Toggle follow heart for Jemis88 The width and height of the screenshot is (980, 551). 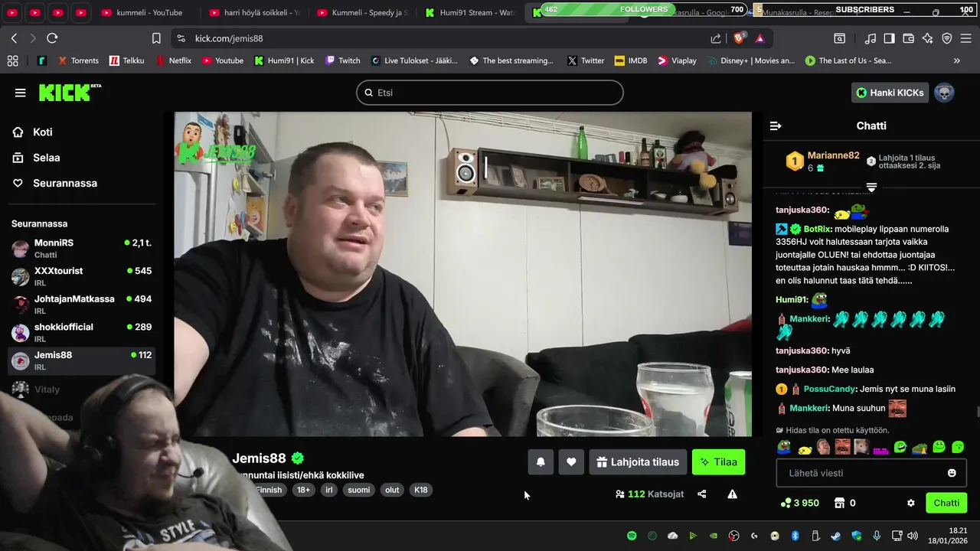571,461
